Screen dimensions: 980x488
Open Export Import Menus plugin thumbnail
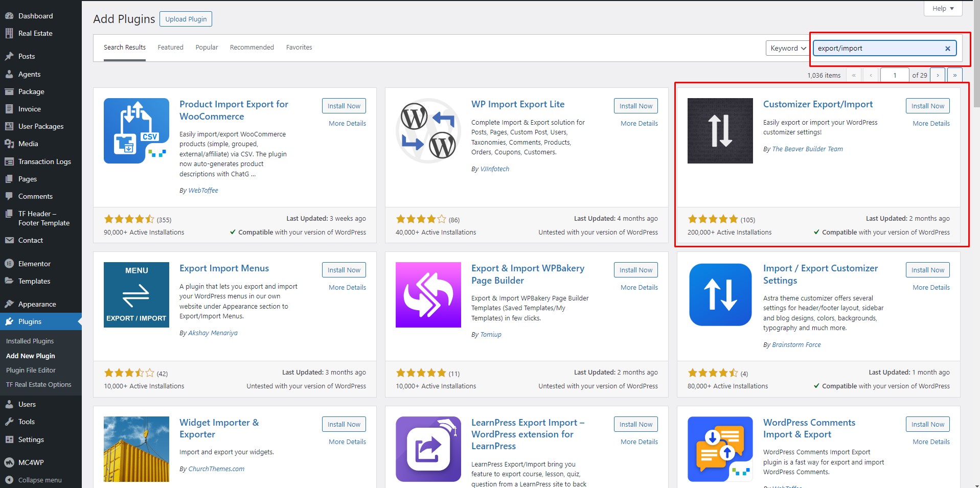136,295
